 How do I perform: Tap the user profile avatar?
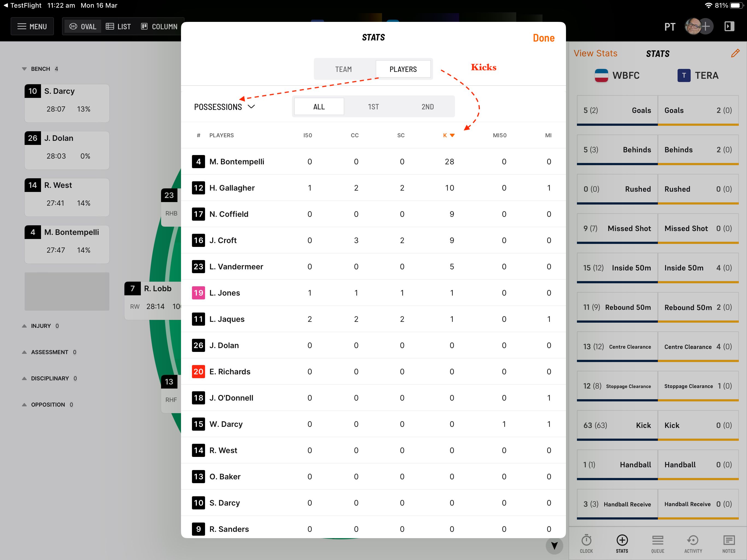click(693, 26)
